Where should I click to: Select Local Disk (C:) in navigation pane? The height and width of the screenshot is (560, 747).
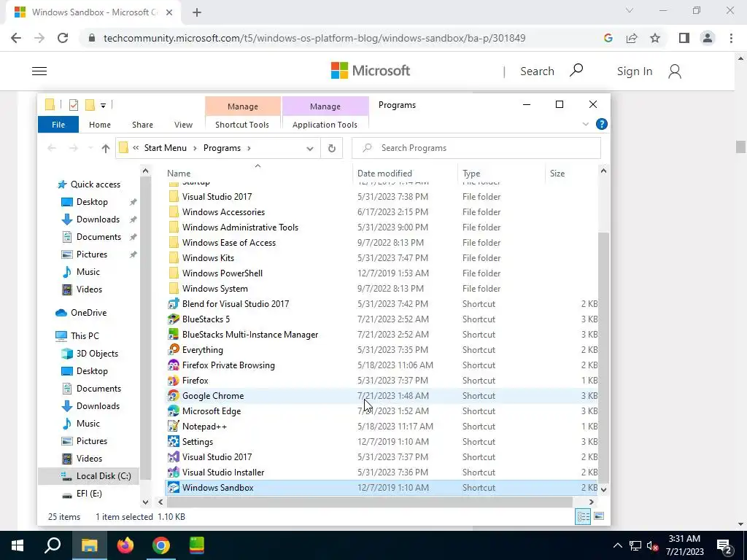click(88, 476)
